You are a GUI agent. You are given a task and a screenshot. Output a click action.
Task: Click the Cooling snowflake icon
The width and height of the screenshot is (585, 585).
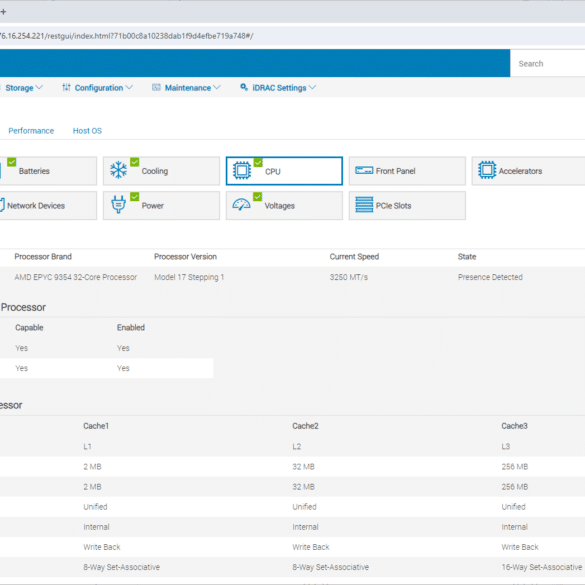click(x=118, y=170)
